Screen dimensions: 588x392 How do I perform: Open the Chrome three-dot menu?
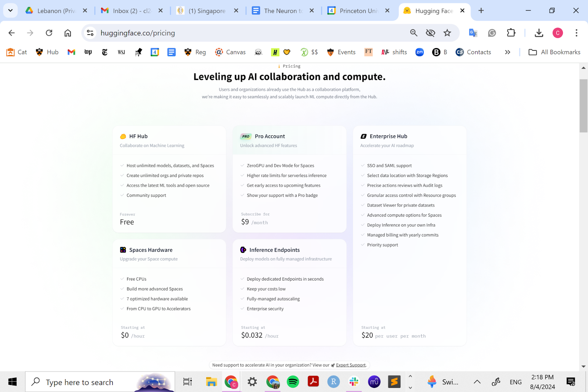click(576, 33)
